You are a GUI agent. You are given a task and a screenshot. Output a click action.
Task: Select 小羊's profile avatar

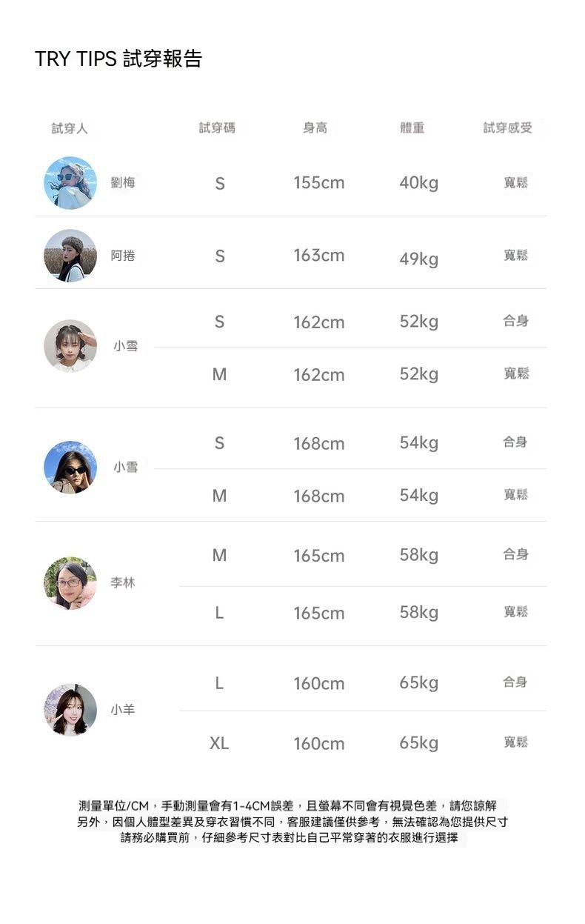point(70,710)
